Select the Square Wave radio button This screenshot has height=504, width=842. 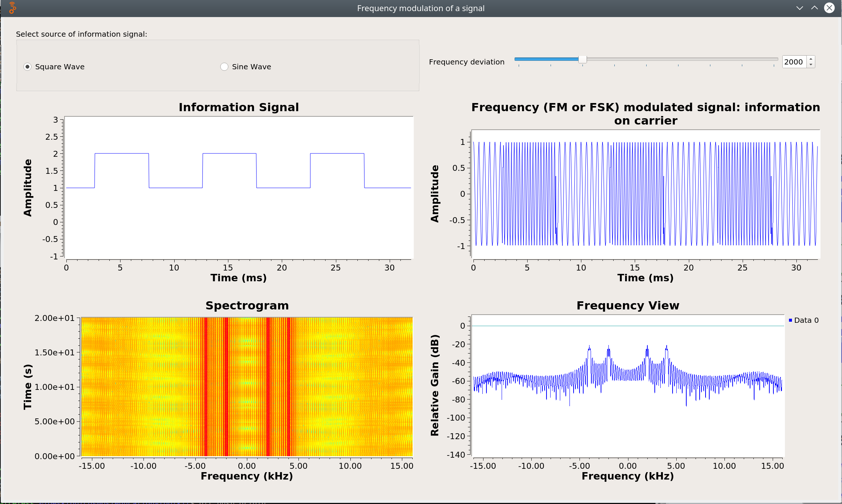[x=28, y=67]
